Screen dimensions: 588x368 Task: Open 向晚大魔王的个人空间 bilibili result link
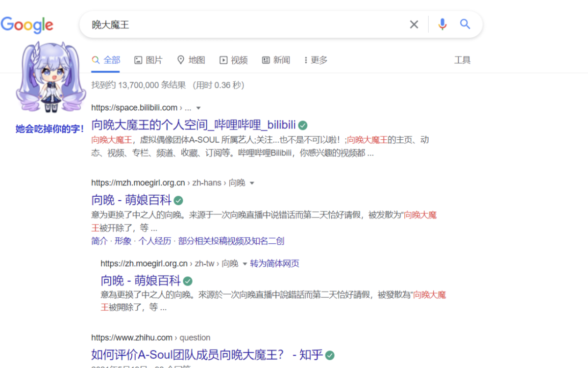[194, 125]
